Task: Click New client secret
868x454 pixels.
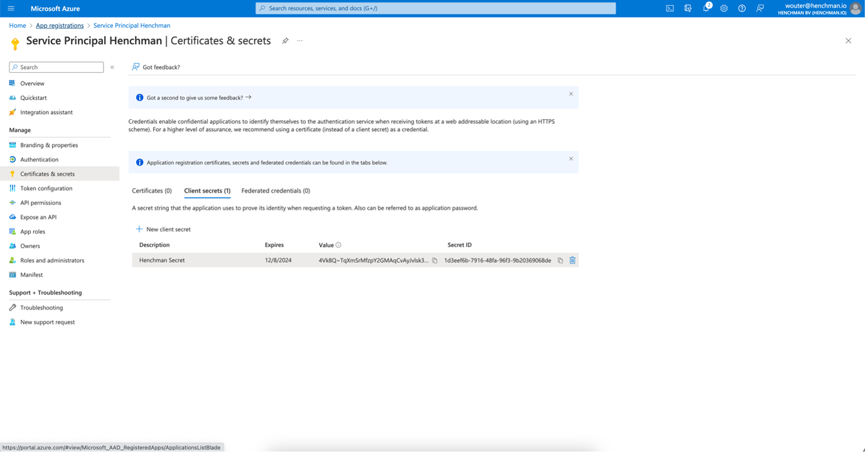Action: click(164, 230)
